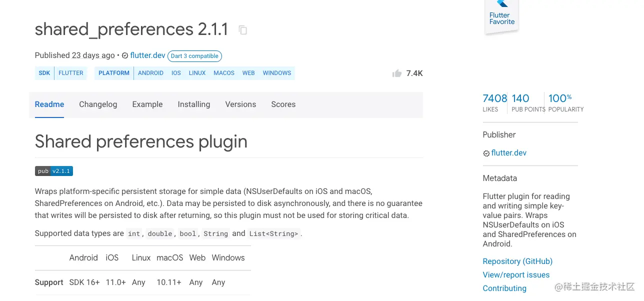Copy package name with the clipboard icon
This screenshot has width=644, height=301.
tap(243, 30)
